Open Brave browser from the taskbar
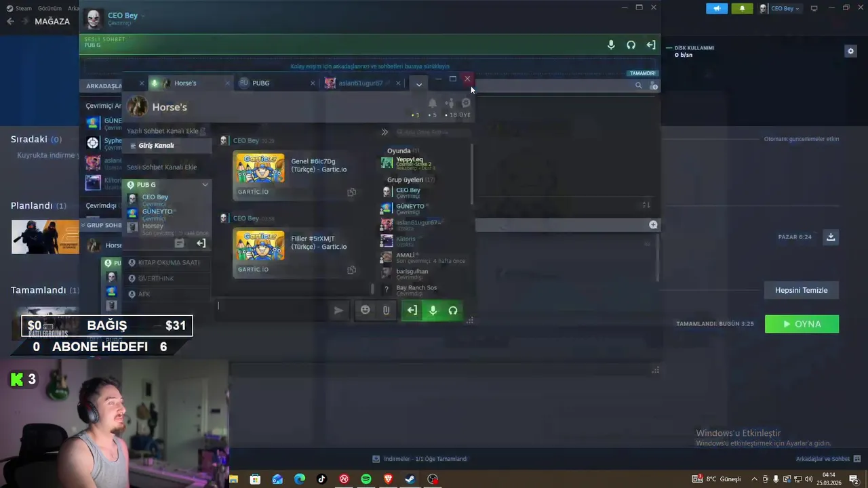Viewport: 868px width, 488px height. (389, 479)
